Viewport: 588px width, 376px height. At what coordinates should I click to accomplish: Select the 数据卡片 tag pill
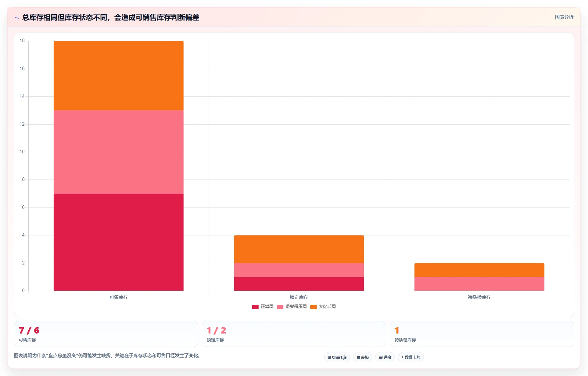(x=411, y=357)
